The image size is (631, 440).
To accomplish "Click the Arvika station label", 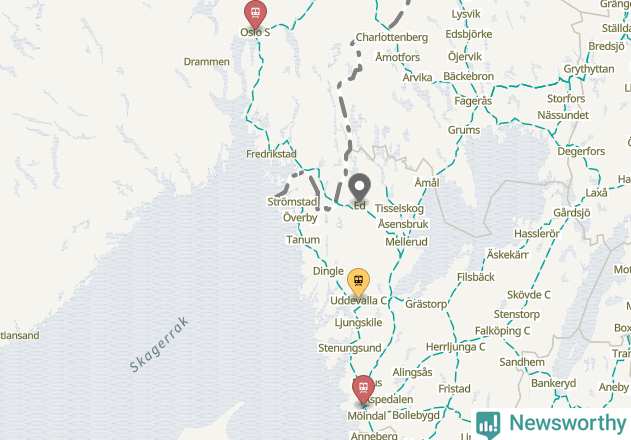I will coord(417,77).
